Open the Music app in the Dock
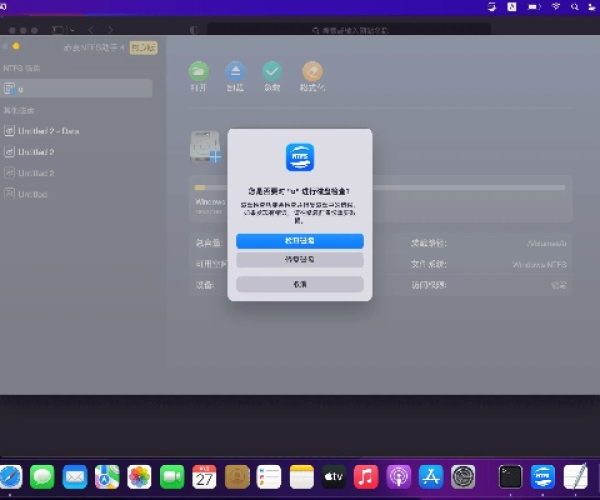The image size is (600, 500). tap(366, 477)
